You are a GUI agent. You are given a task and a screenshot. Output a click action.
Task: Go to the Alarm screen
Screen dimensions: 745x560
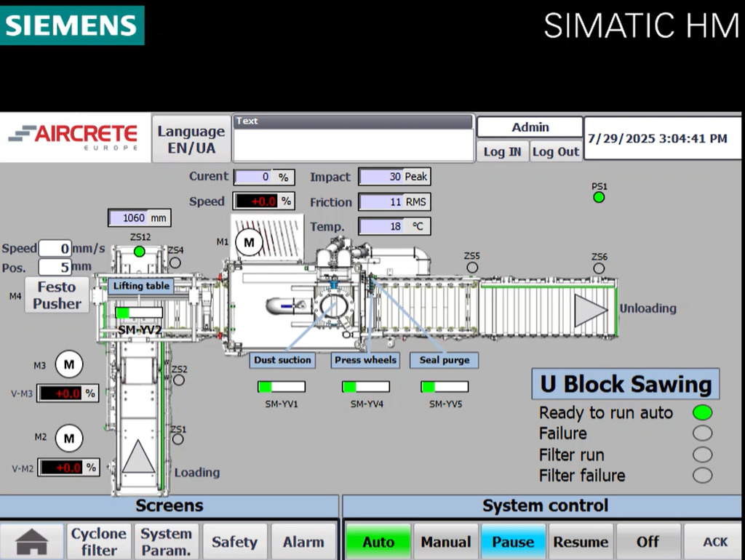[x=303, y=542]
